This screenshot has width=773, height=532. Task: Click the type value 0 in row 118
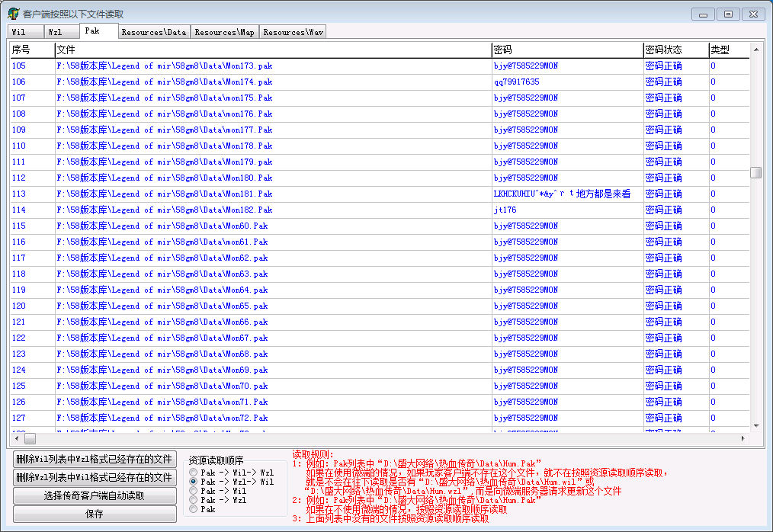tap(713, 274)
